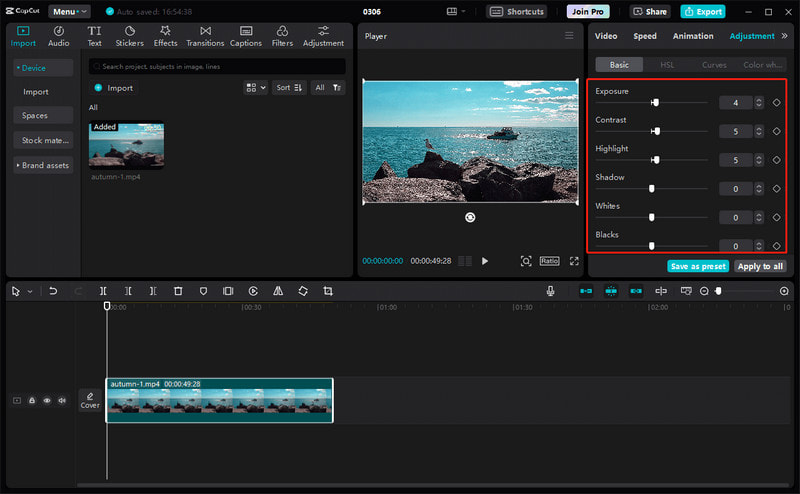
Task: Click the Export button
Action: (703, 11)
